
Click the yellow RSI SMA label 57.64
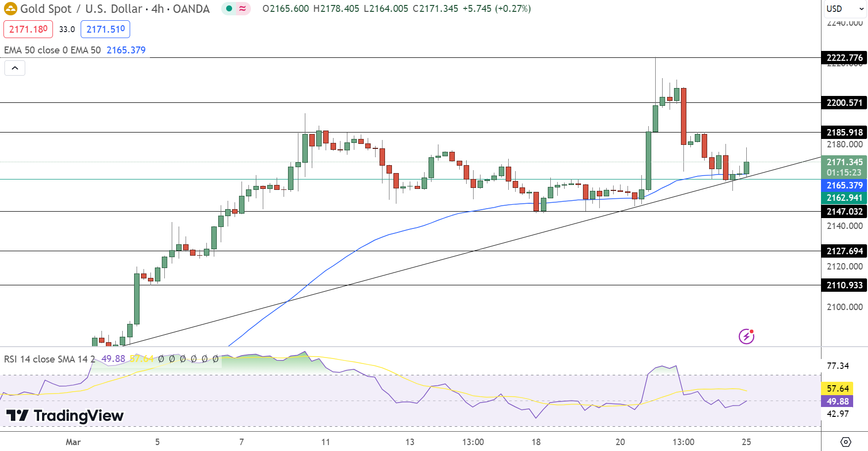[837, 388]
